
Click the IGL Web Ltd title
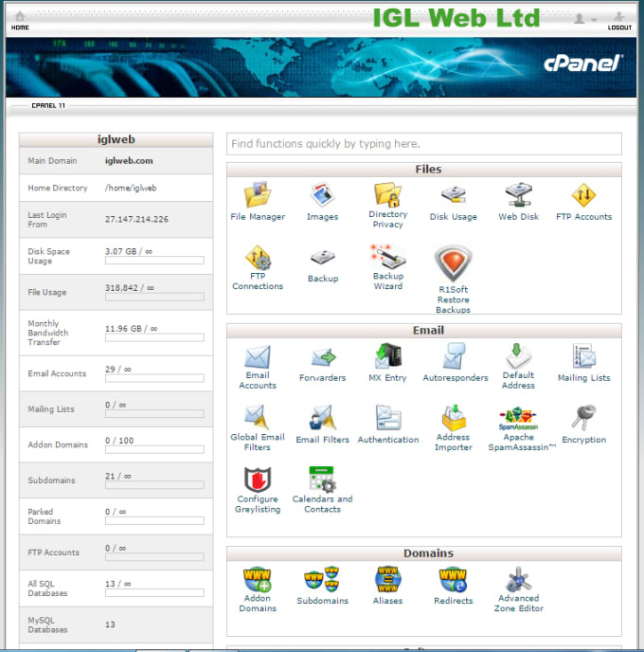456,18
